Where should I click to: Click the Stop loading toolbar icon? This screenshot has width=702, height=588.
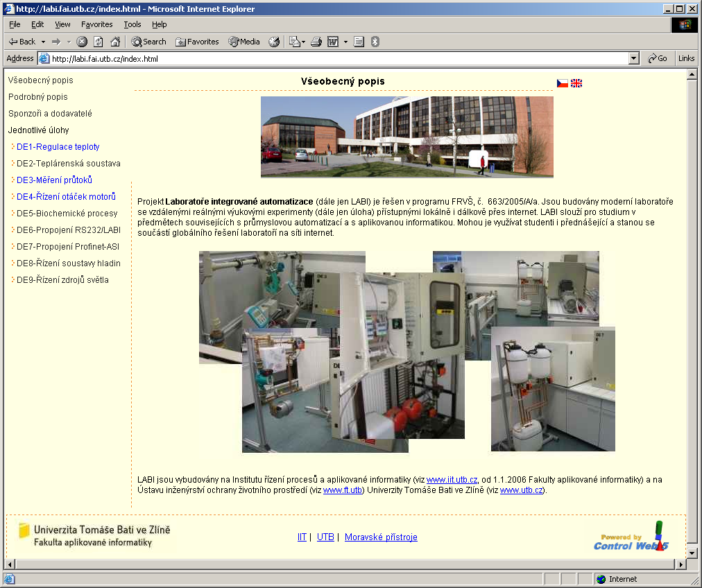click(x=82, y=42)
